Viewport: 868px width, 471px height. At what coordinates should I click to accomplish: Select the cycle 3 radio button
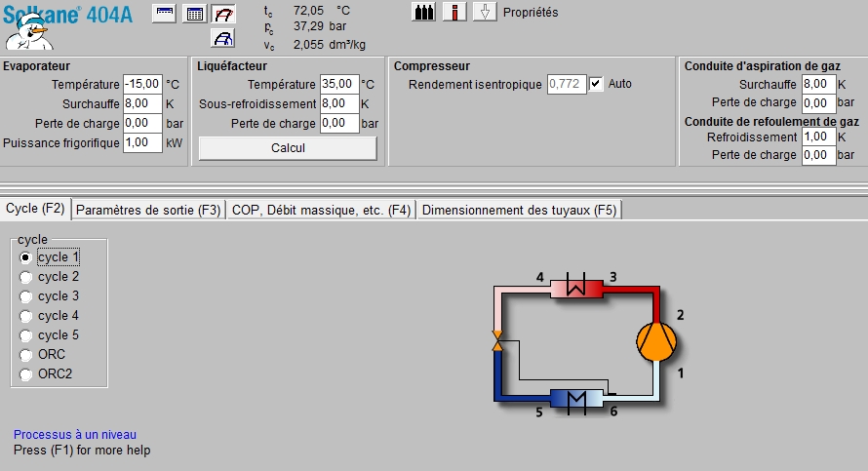point(25,296)
